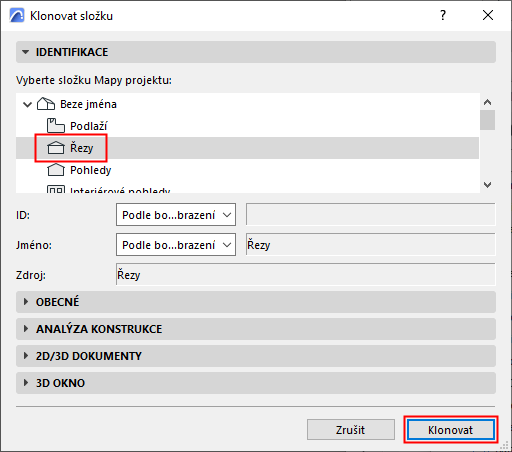Click the Klonovat button
Viewport: 512px width, 452px height.
click(451, 430)
